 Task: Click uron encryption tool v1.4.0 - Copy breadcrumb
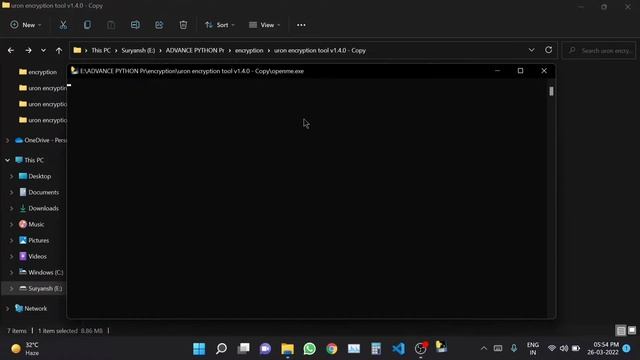tap(320, 51)
